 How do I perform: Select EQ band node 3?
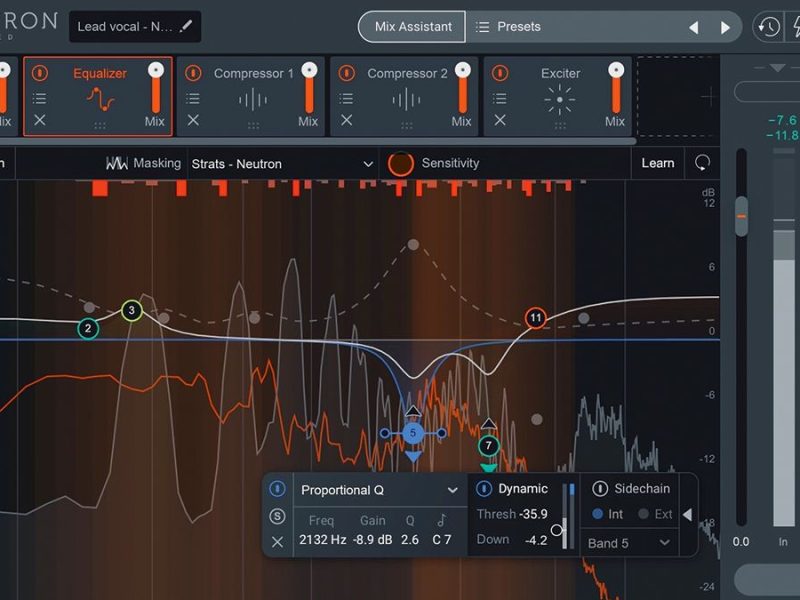coord(132,310)
